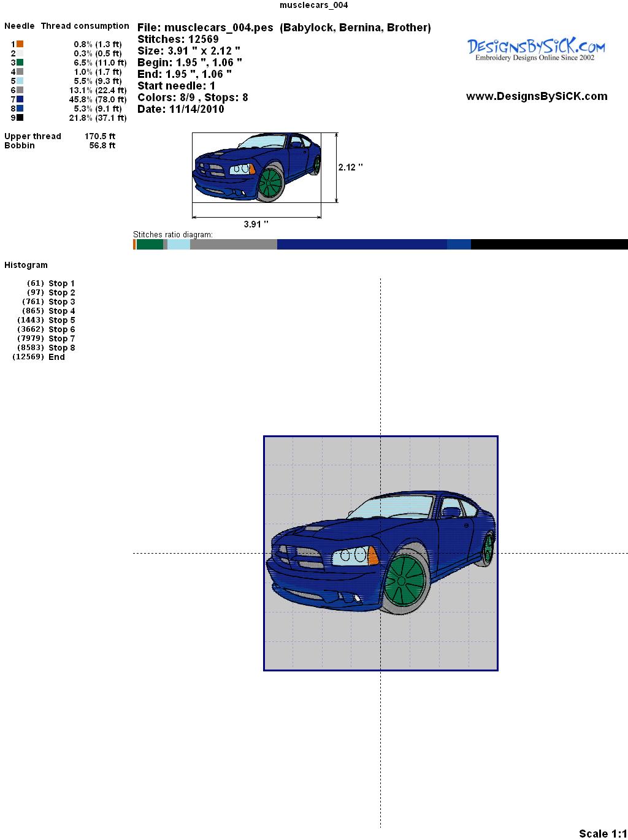Select the black segment of stitches ratio bar
Image resolution: width=628 pixels, height=840 pixels.
pos(549,245)
